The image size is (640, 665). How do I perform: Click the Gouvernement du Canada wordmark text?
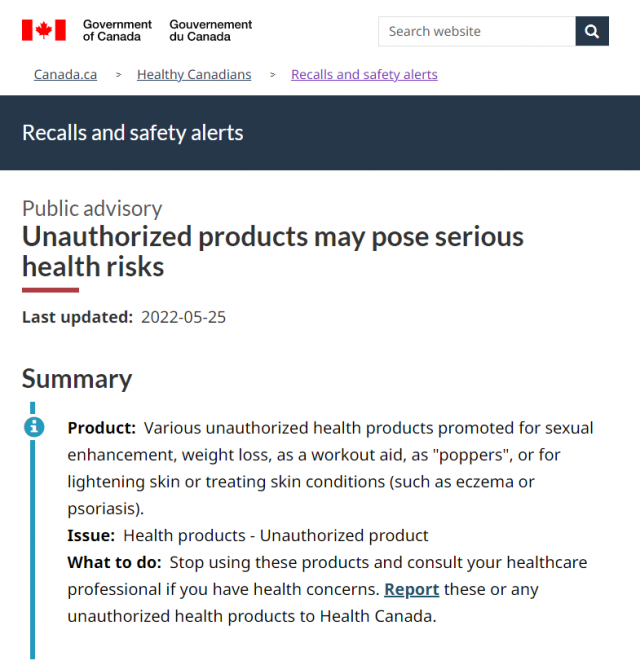[210, 31]
